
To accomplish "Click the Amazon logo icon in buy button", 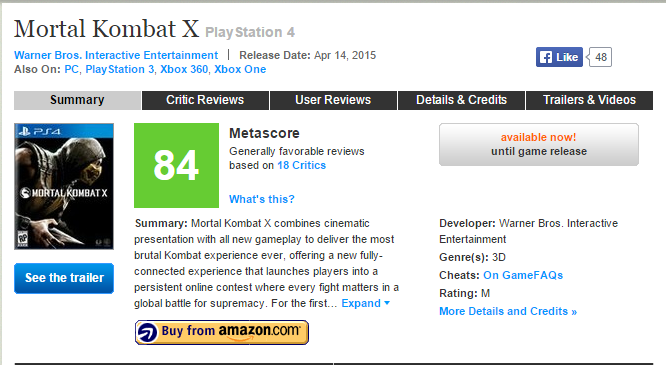I will 147,332.
